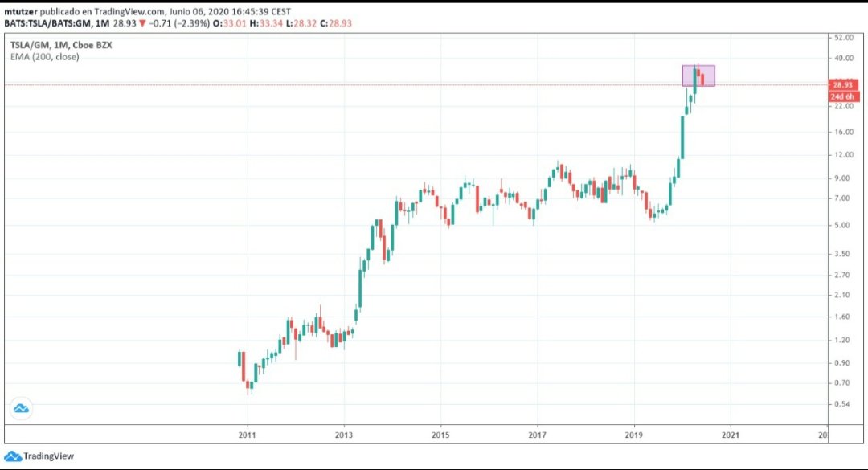This screenshot has height=470, width=868.
Task: Click the 40.00 price scale label
Action: coord(844,58)
